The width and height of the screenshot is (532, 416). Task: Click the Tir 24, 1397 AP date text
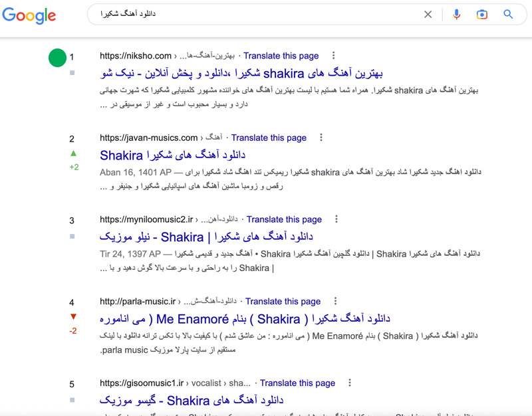[130, 255]
